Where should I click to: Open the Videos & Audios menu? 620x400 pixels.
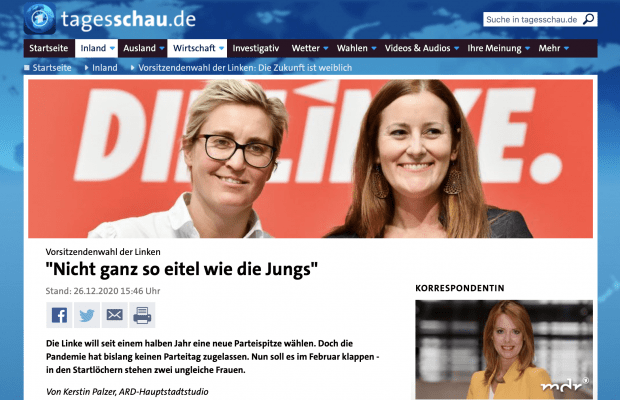(418, 48)
